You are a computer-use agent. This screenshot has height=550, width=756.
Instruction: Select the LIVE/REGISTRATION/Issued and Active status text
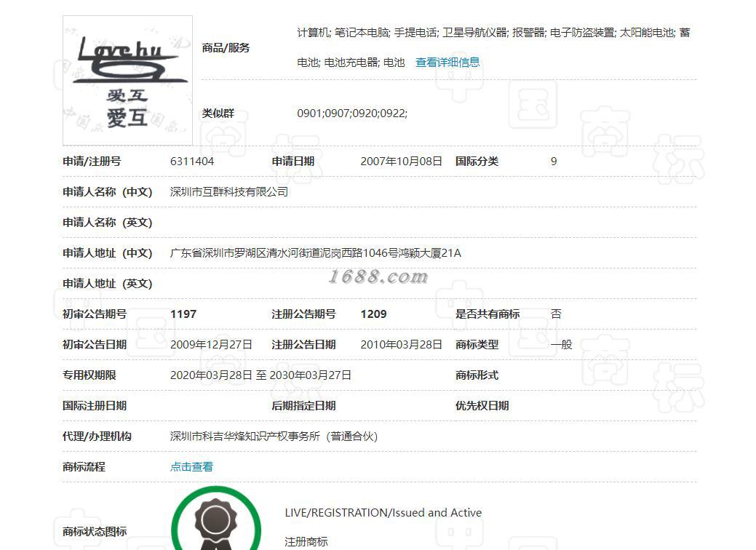point(383,512)
